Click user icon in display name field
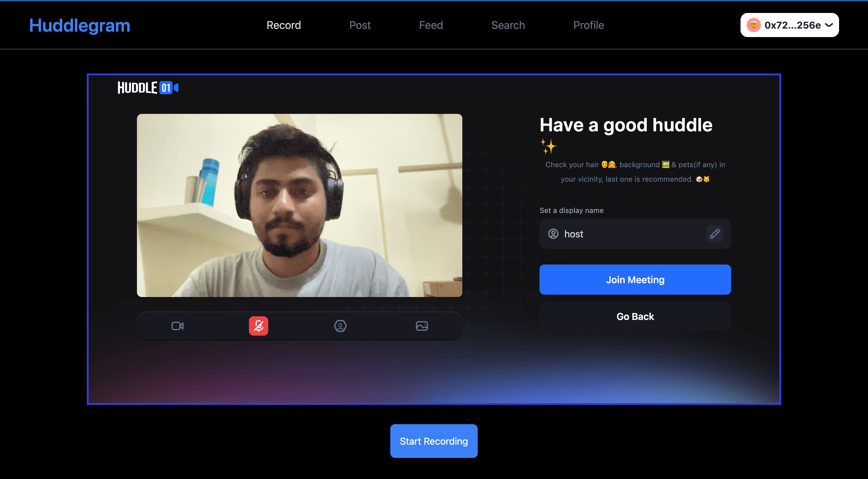868x479 pixels. (553, 234)
